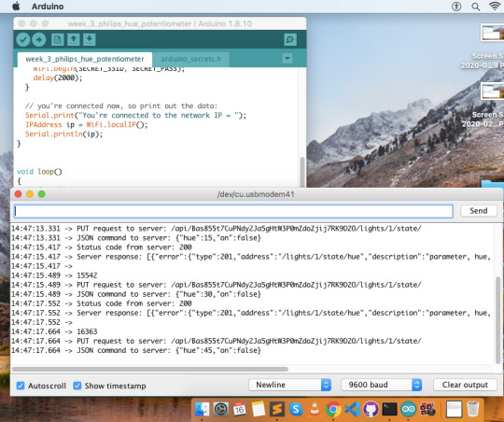
Task: Open the document preview in the dock
Action: [454, 409]
